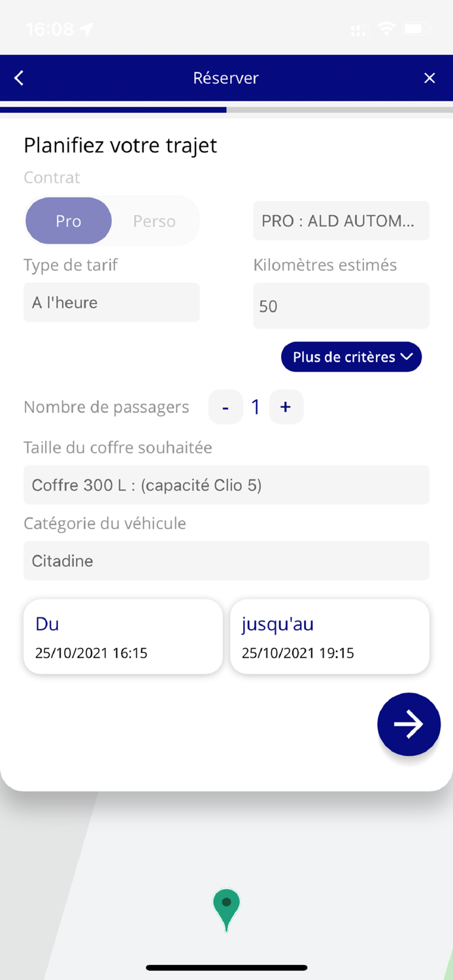Toggle the Pro/Perso contract selector
Image resolution: width=453 pixels, height=980 pixels.
point(111,221)
